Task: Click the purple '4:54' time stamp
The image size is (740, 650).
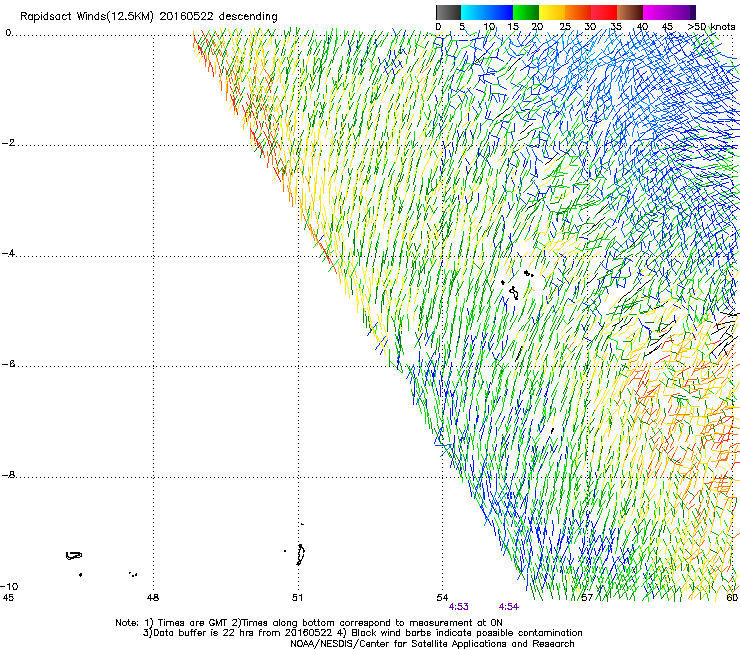Action: [x=509, y=607]
